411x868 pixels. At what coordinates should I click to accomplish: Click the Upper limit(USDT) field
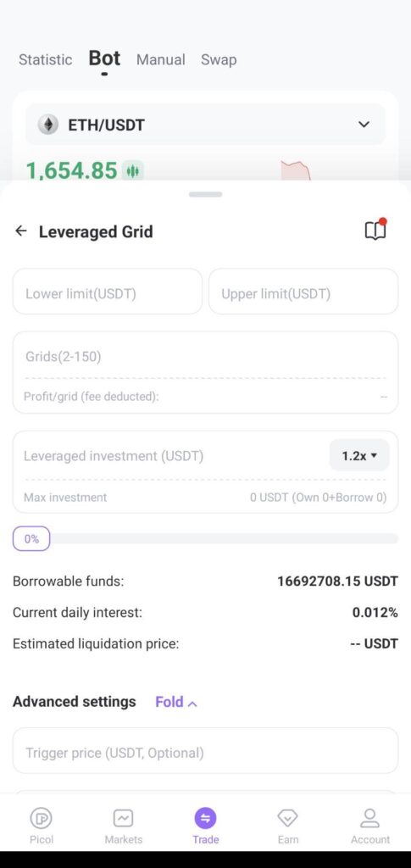(x=303, y=292)
